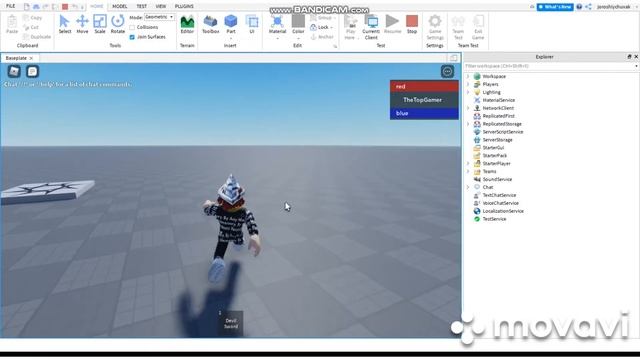Expand the NetworkClient tree node
The height and width of the screenshot is (360, 640).
468,108
